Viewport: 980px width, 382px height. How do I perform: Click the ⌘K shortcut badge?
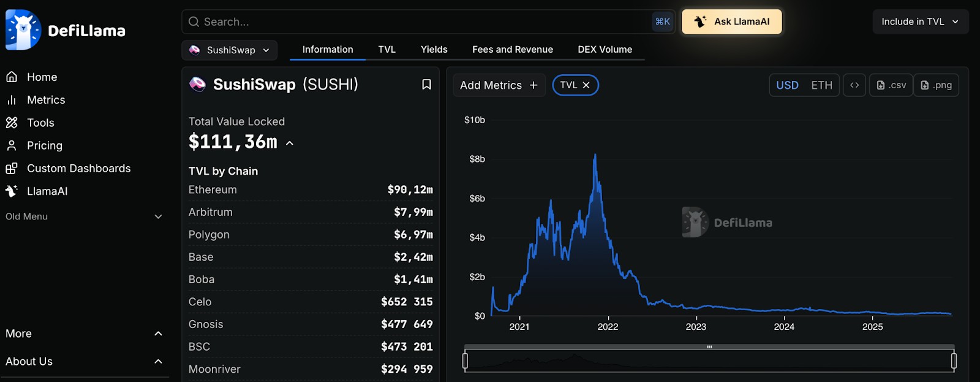coord(662,21)
